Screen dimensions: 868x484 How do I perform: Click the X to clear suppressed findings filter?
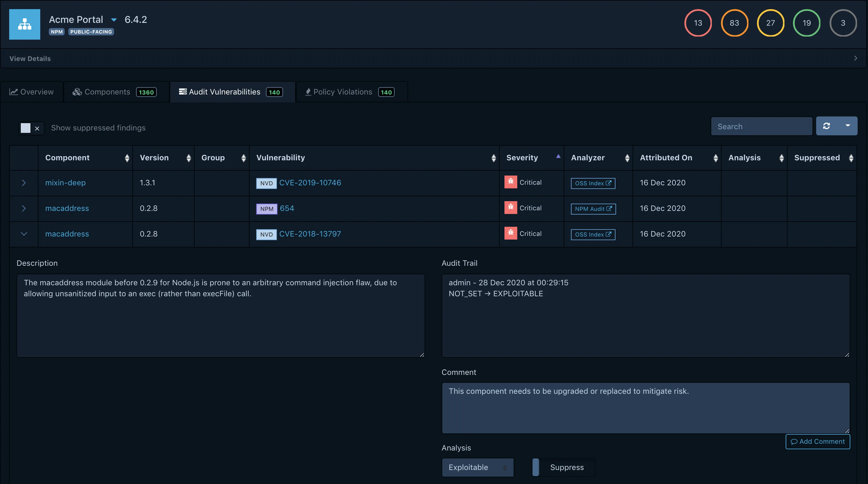pos(37,128)
